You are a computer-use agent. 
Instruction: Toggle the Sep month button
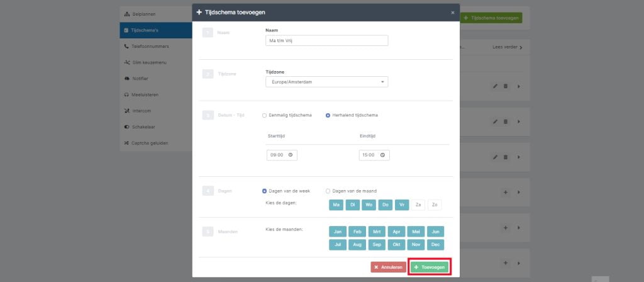click(377, 245)
